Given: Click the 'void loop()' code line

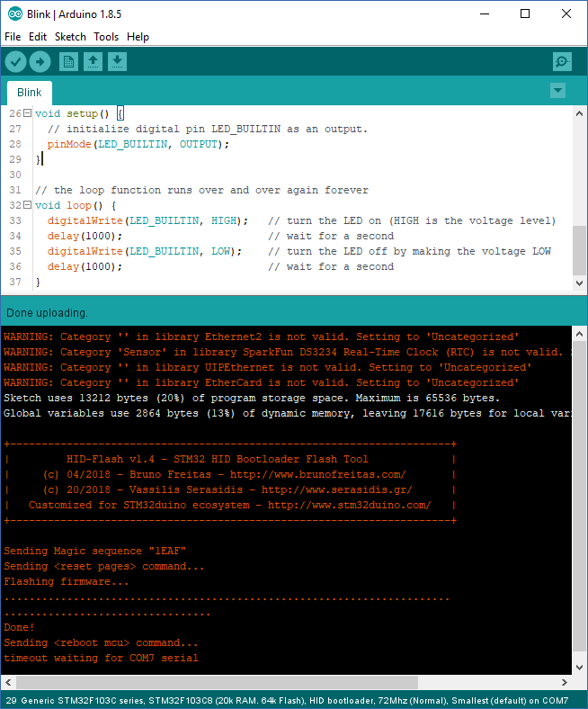Looking at the screenshot, I should pos(76,205).
